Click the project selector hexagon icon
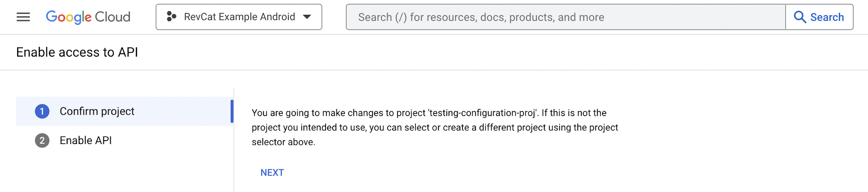 click(172, 17)
